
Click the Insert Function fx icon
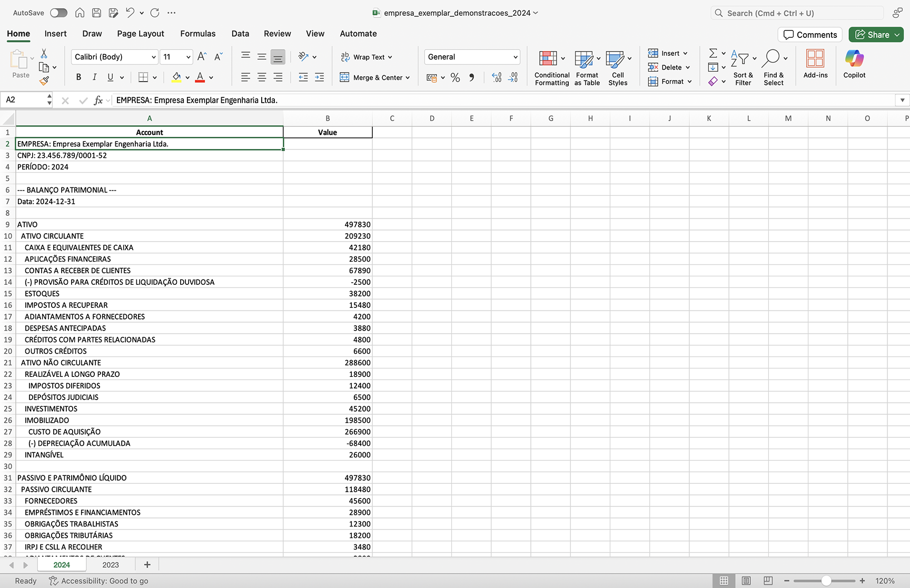tap(98, 100)
